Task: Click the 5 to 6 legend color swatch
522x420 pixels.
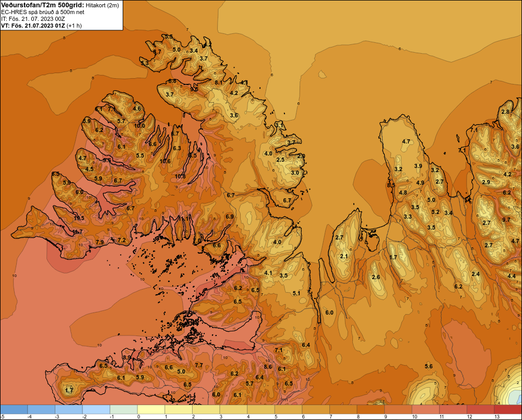Action: [288, 409]
